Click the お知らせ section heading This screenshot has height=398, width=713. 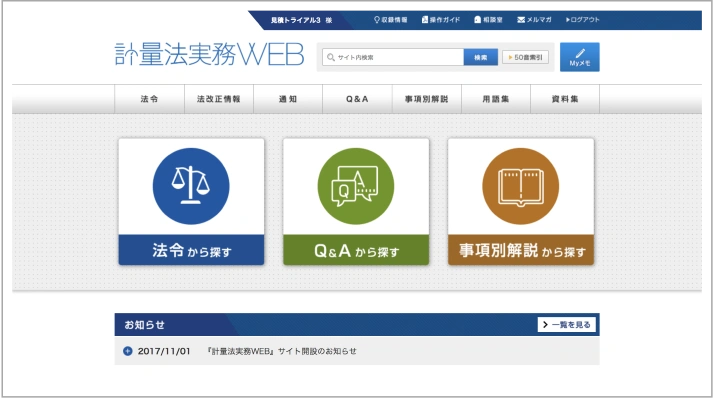(145, 325)
